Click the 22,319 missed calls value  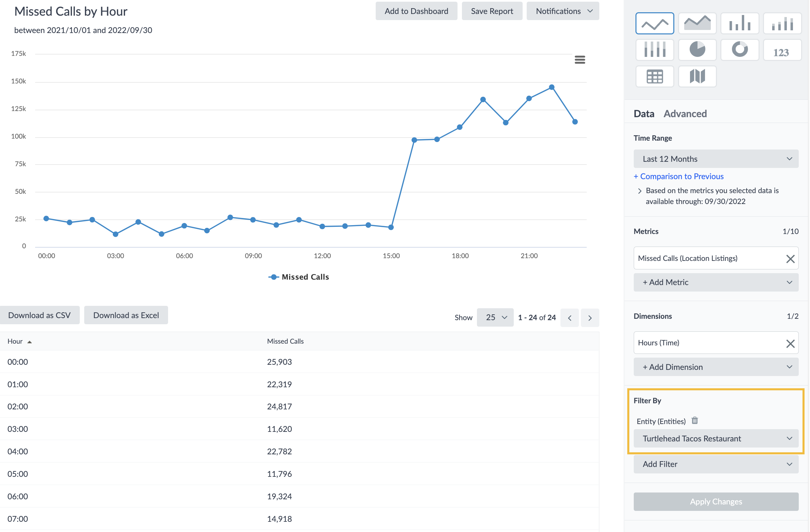pyautogui.click(x=280, y=385)
